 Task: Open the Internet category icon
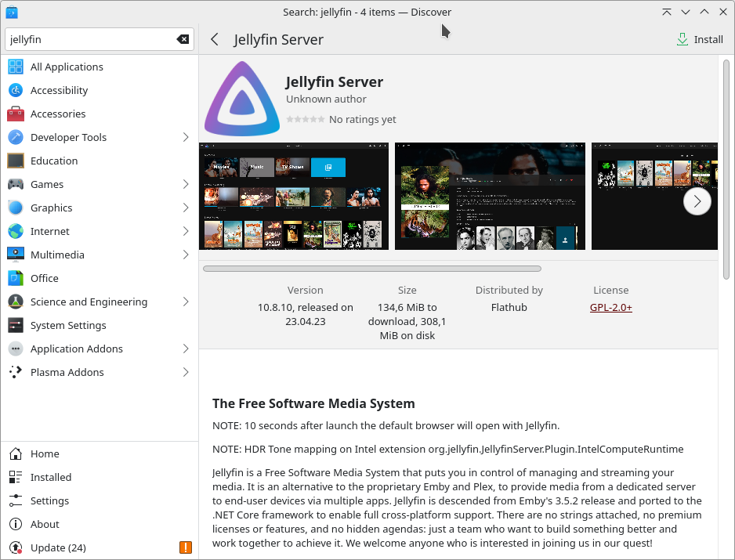pos(16,231)
